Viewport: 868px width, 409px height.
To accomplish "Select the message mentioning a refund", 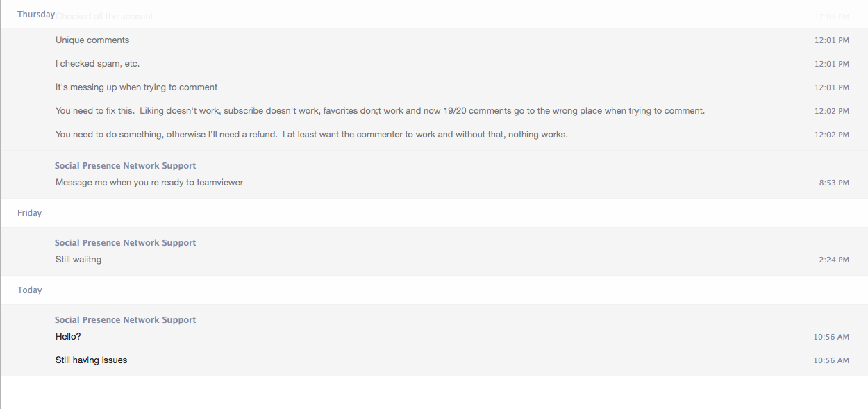I will coord(312,135).
